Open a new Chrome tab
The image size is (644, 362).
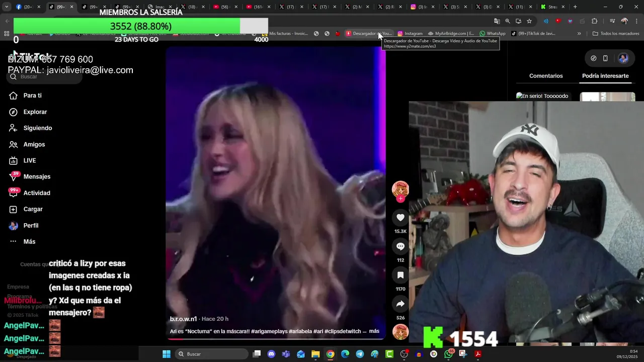pyautogui.click(x=575, y=7)
